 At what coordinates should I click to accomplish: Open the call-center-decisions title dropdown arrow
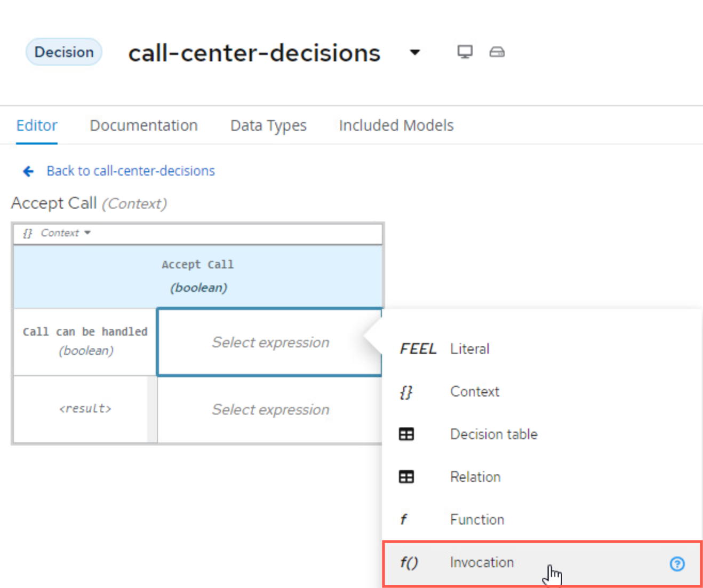point(414,52)
